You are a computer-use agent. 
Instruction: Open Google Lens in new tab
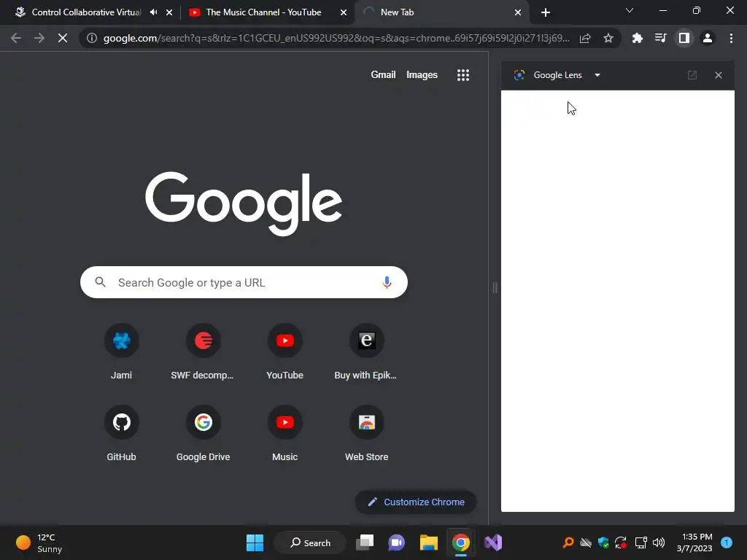692,75
